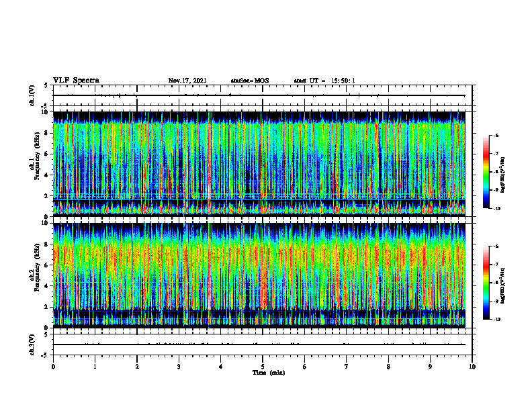
Task: Click the "ch.1(V)" axis label
Action: pos(32,95)
